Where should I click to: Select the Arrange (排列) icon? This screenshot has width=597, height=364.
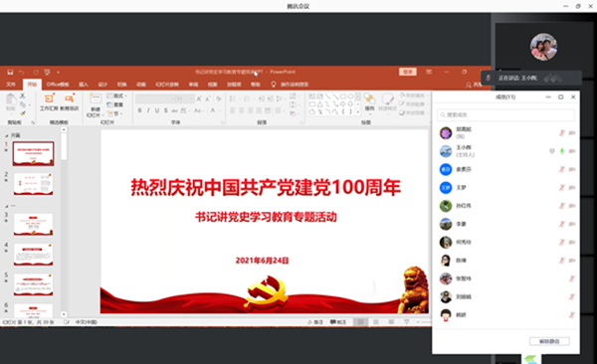[369, 98]
